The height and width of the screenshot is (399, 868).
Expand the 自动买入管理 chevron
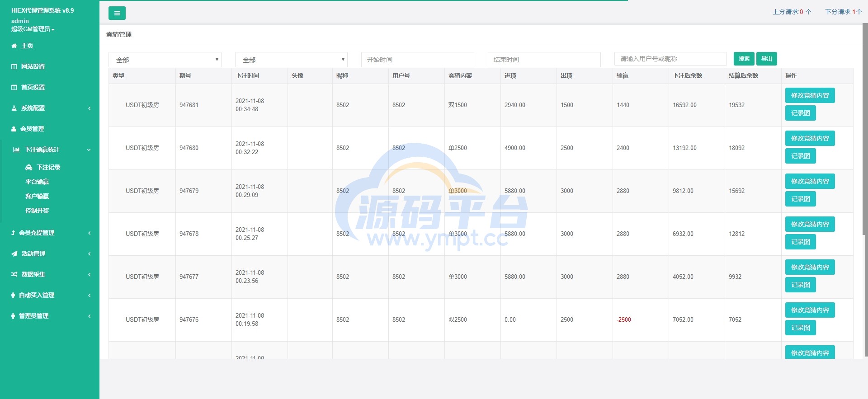click(x=89, y=295)
